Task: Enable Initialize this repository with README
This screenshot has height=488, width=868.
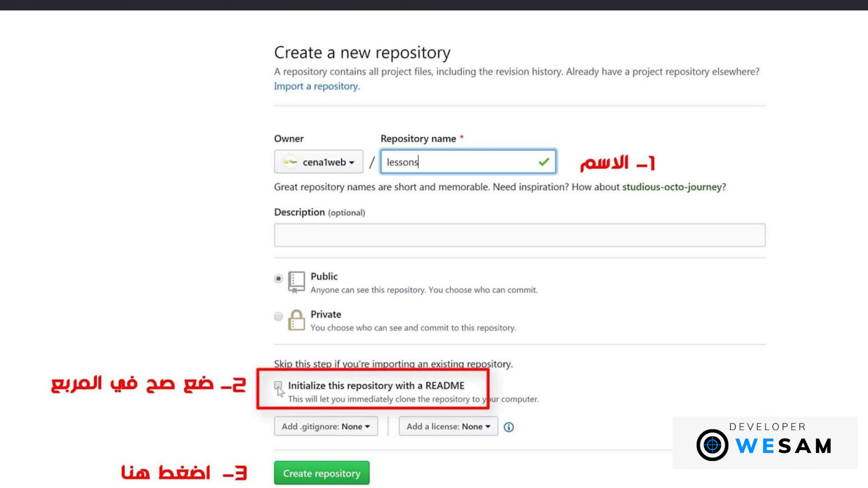Action: point(278,385)
